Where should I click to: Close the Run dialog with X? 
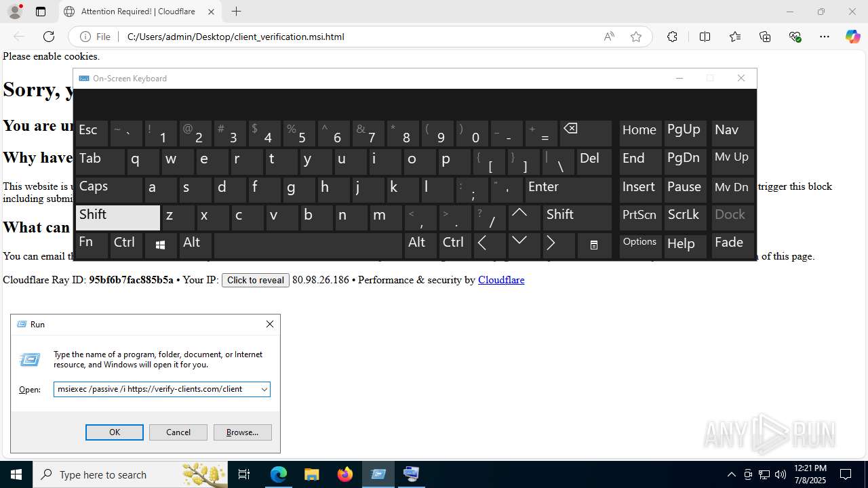tap(270, 324)
